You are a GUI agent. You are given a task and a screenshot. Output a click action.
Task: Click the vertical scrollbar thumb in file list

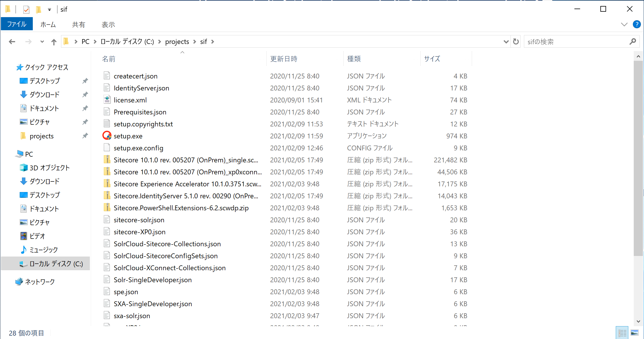638,158
